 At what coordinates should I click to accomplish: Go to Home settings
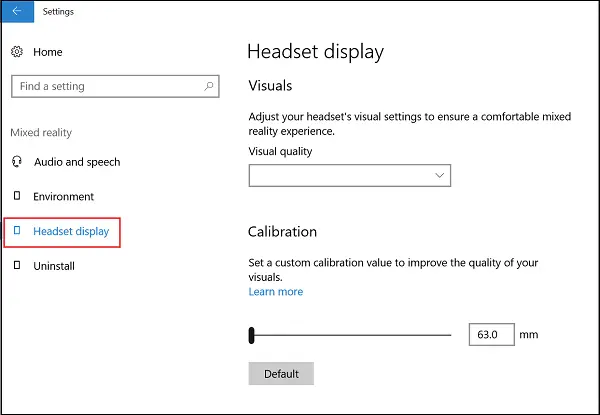(x=48, y=52)
